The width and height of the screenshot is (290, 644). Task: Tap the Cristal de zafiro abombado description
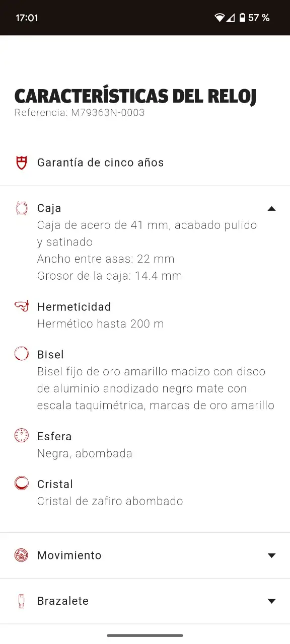[110, 501]
